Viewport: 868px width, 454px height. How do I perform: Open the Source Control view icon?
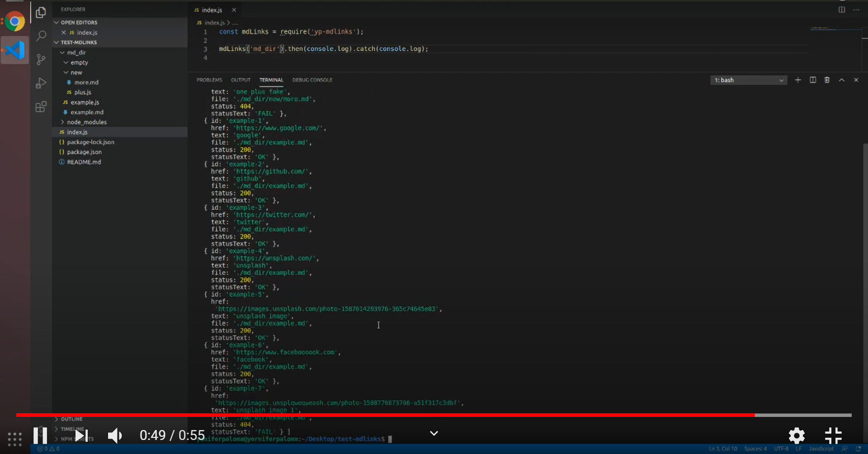(41, 59)
